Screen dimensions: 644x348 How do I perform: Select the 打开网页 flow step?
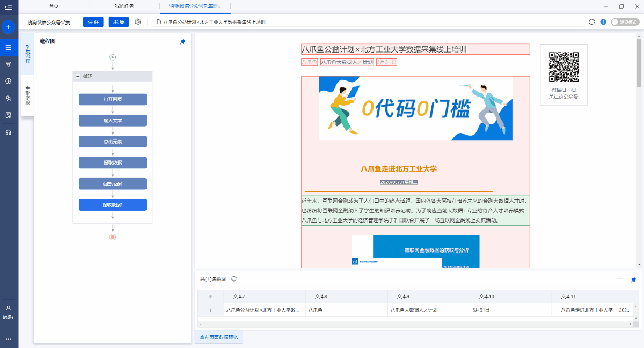pyautogui.click(x=113, y=99)
